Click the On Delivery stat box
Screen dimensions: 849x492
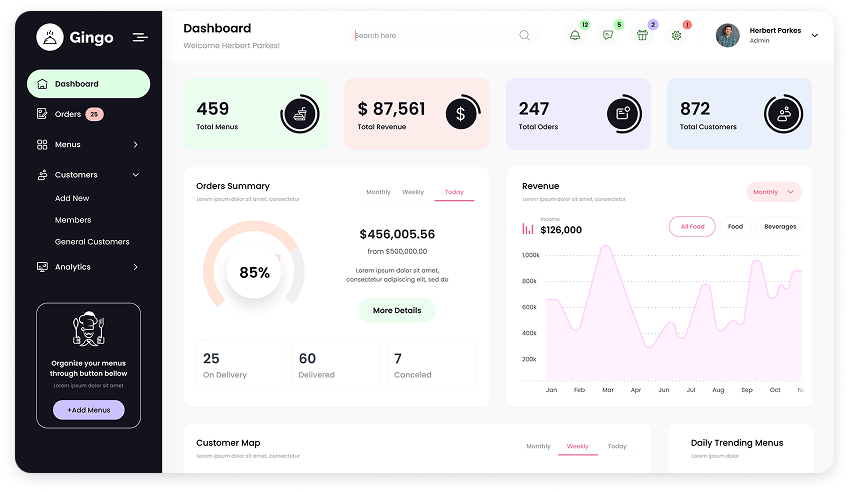point(240,363)
